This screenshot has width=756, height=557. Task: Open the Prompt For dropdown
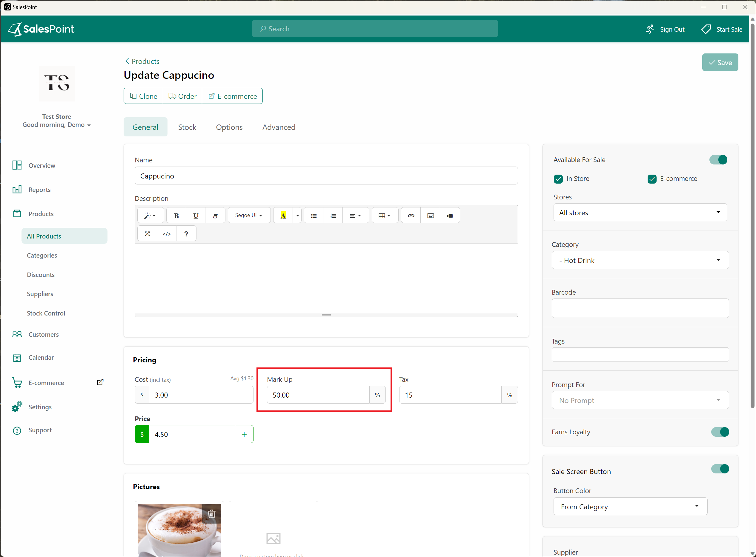(639, 400)
